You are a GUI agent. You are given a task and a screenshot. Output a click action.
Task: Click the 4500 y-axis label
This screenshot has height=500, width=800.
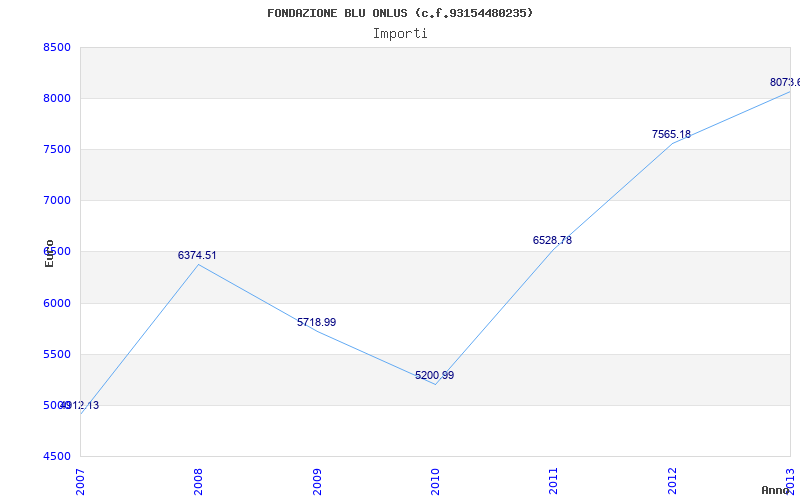click(57, 456)
